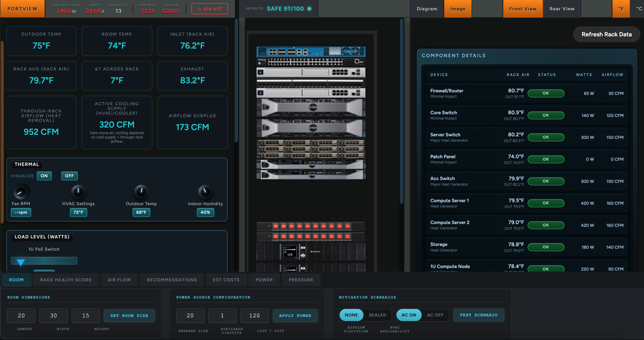The width and height of the screenshot is (644, 340).
Task: Apply the power source configuration
Action: [x=295, y=316]
